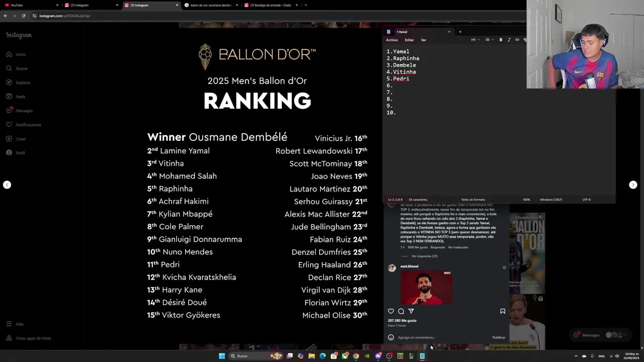644x362 pixels.
Task: Go to Instagram Inicio in the sidebar
Action: 16,54
